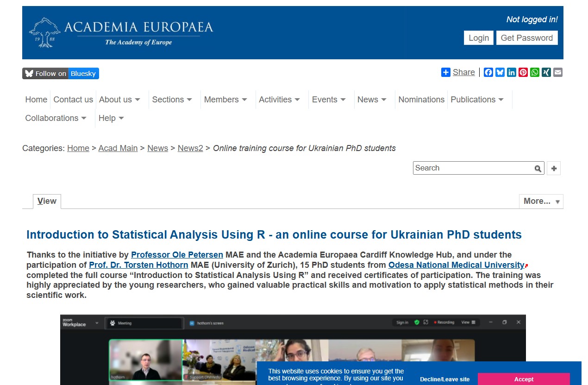588x385 pixels.
Task: Select the View tab
Action: coord(47,201)
